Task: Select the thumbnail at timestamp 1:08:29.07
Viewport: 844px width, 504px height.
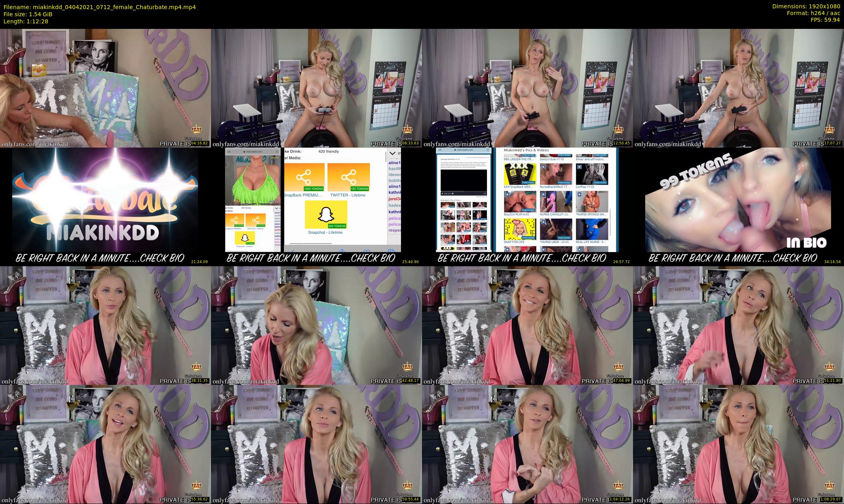Action: click(738, 444)
